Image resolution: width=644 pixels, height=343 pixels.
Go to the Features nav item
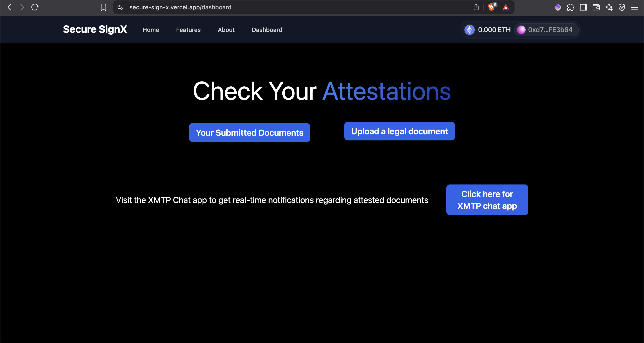click(188, 30)
